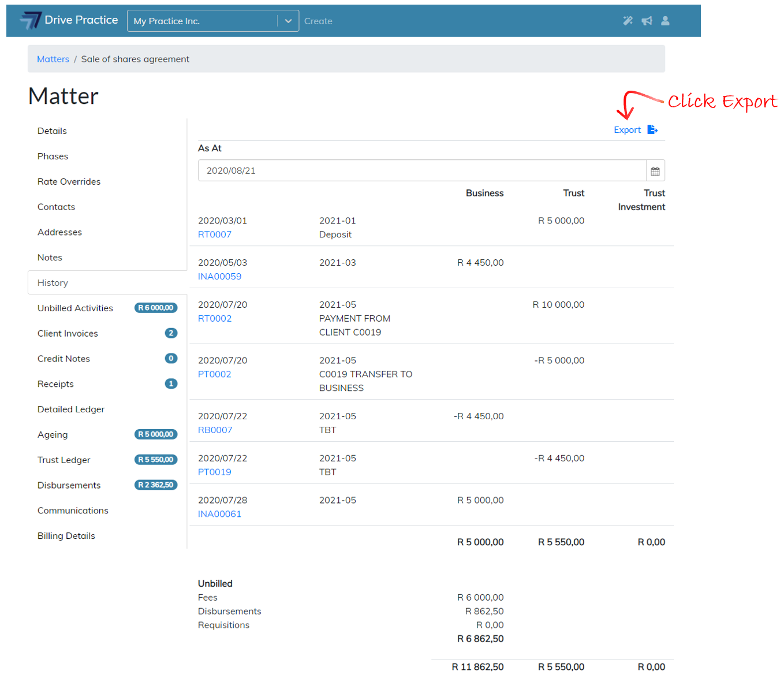Open payment PT0002 transaction link

(214, 374)
